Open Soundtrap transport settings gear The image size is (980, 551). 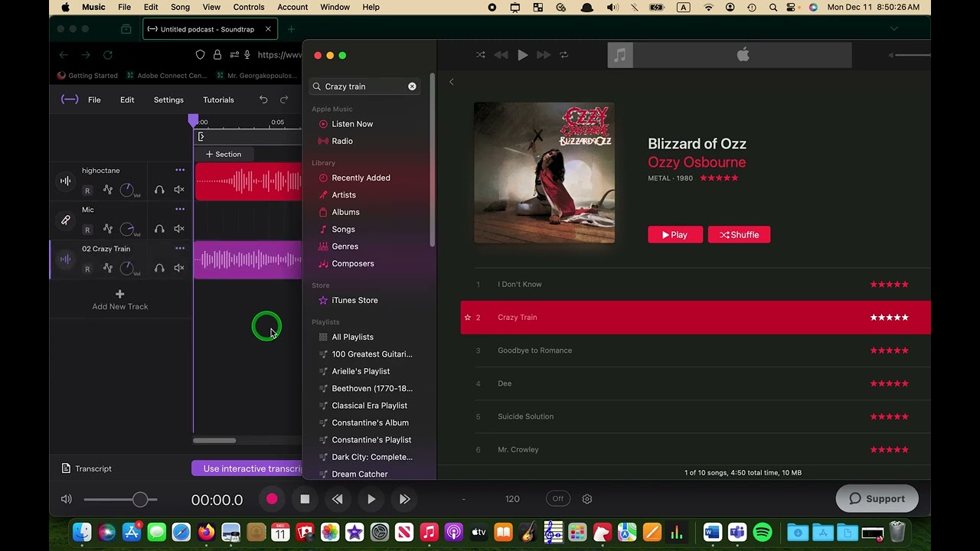587,499
